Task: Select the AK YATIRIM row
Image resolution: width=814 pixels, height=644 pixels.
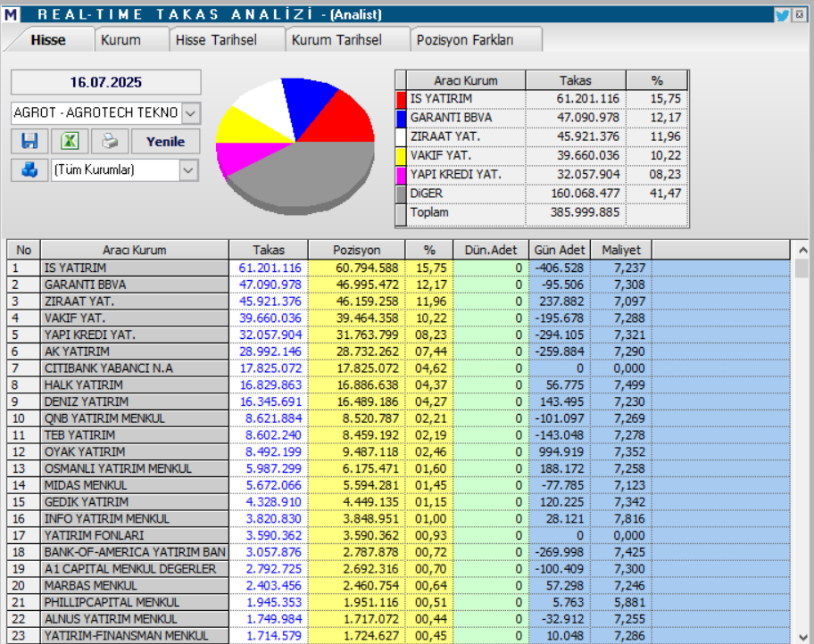Action: (398, 351)
